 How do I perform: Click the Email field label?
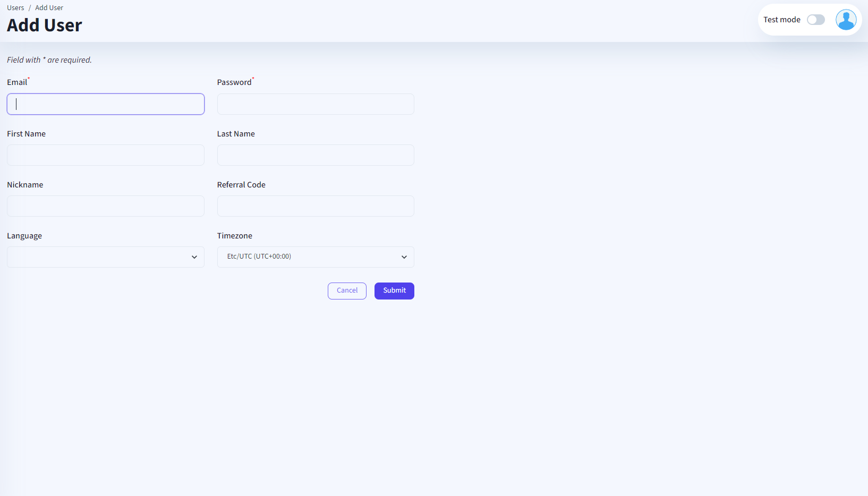[17, 82]
